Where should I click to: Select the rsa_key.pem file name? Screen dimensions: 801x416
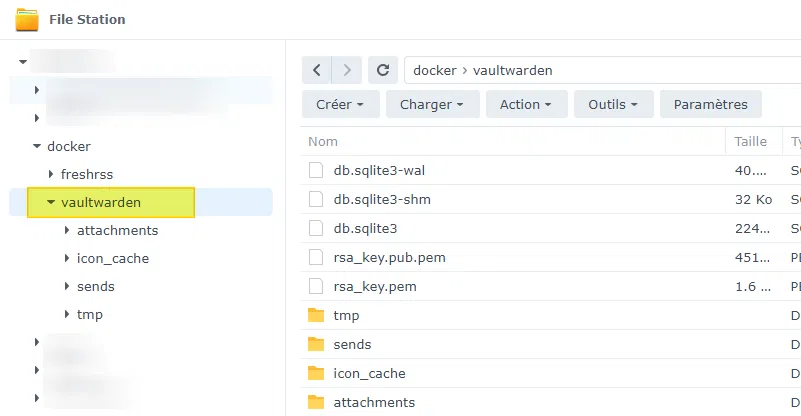[x=375, y=286]
